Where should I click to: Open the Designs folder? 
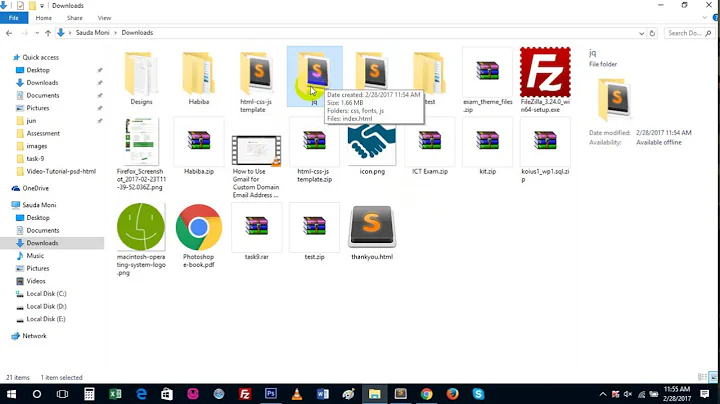click(x=141, y=76)
